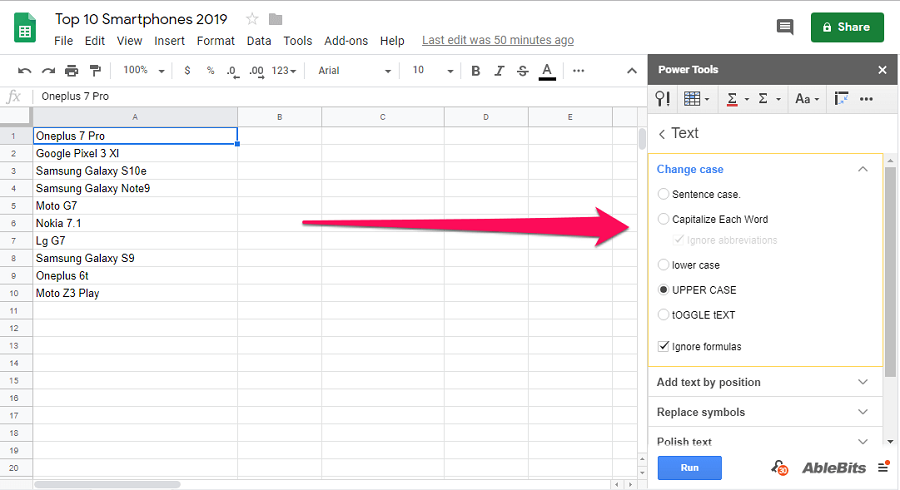Select UPPER CASE radio button
The height and width of the screenshot is (490, 900).
pos(664,290)
